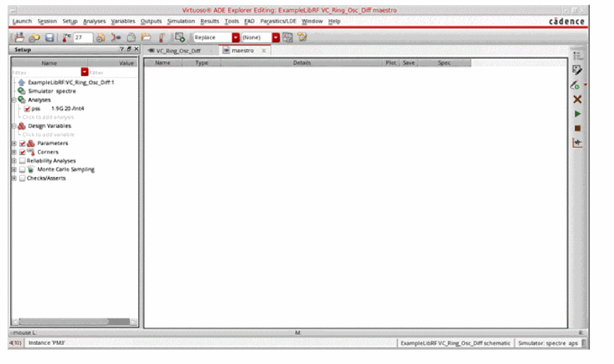Click the plot waveform icon in right sidebar
Screen dimensions: 614x364
pos(577,143)
